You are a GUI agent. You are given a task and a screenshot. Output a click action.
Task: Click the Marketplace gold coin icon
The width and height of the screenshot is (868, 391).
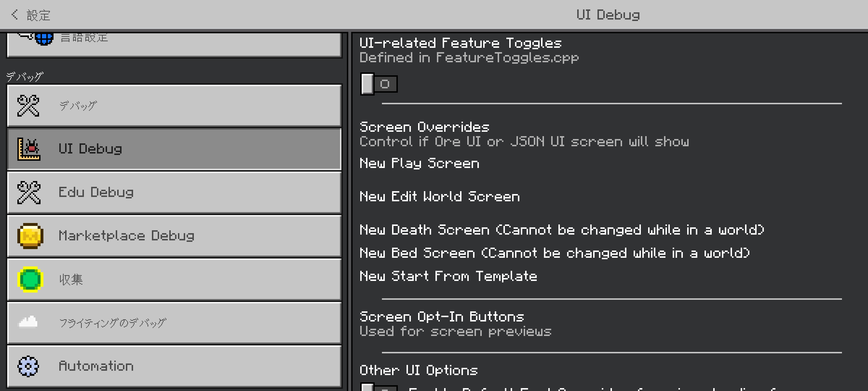click(x=30, y=236)
